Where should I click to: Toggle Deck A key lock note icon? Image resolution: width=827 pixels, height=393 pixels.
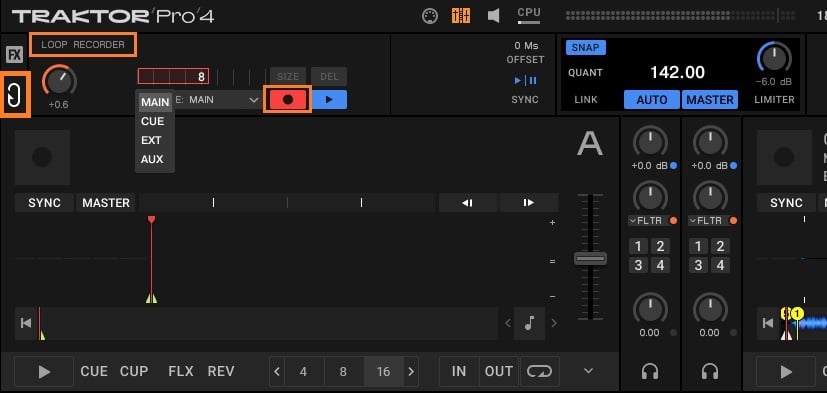(x=530, y=323)
